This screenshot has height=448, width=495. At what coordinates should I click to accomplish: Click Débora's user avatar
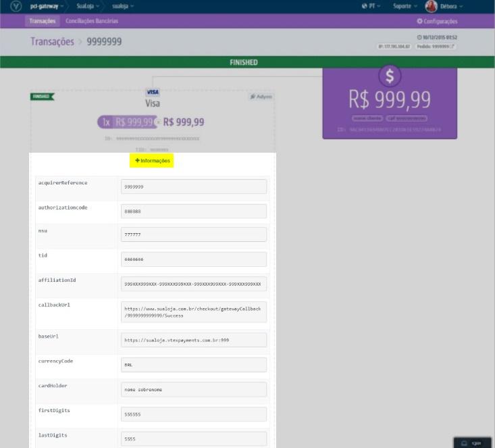coord(431,6)
